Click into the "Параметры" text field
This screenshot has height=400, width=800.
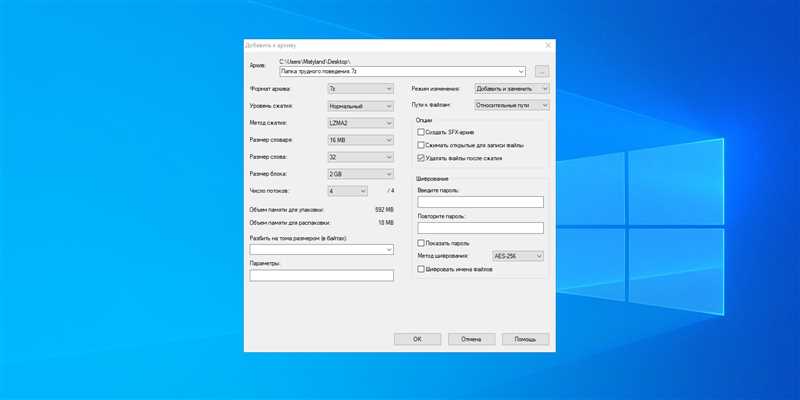(321, 276)
